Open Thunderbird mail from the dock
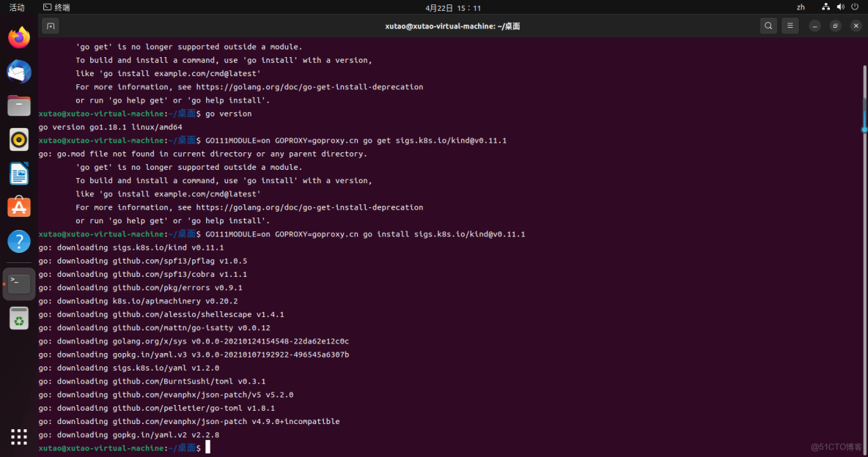The image size is (868, 457). [18, 72]
